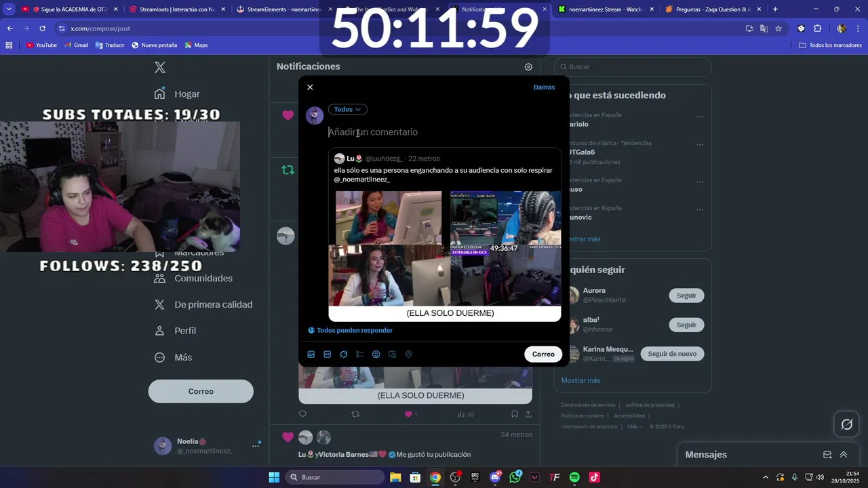Show more who-to-follow suggestions

581,380
